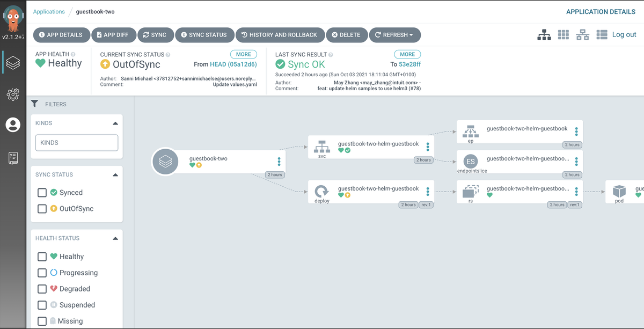Open Documentation icon in sidebar
This screenshot has height=329, width=644.
[x=13, y=158]
